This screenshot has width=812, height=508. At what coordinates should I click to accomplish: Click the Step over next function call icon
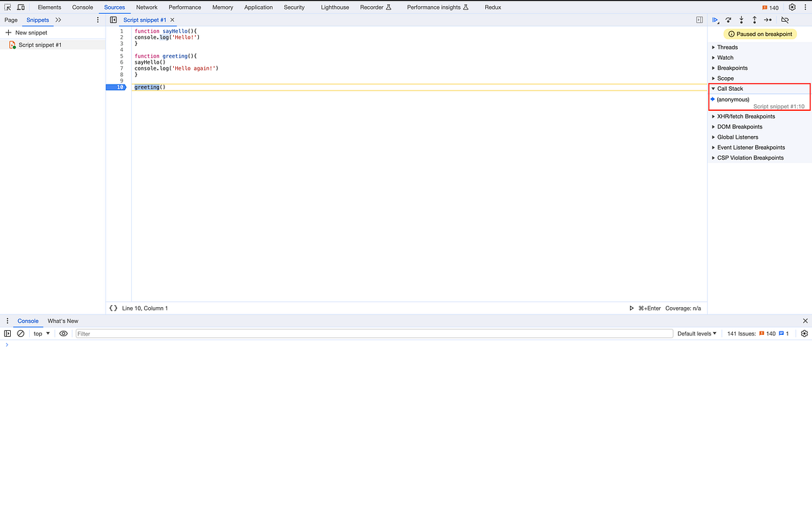click(728, 20)
